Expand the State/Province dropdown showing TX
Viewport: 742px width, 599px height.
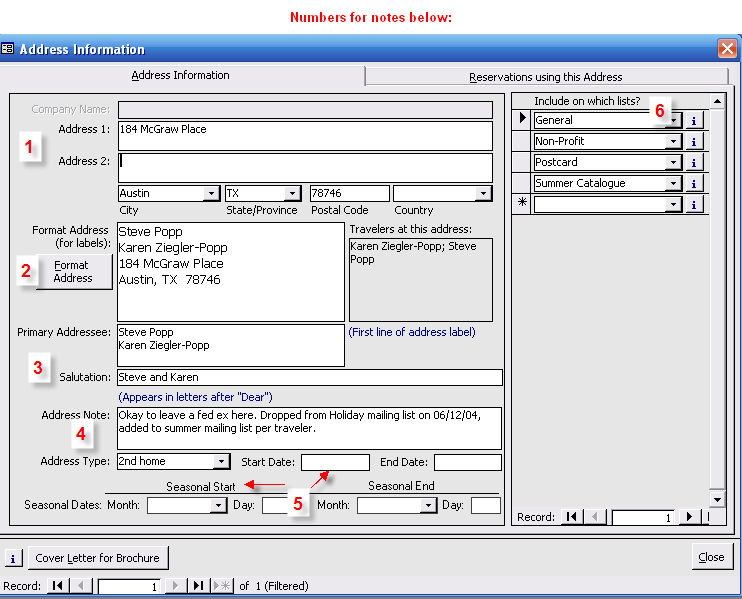click(x=292, y=194)
